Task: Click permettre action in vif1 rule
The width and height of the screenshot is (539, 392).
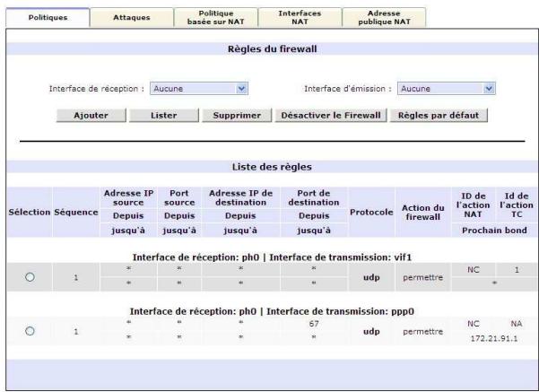Action: pyautogui.click(x=423, y=277)
